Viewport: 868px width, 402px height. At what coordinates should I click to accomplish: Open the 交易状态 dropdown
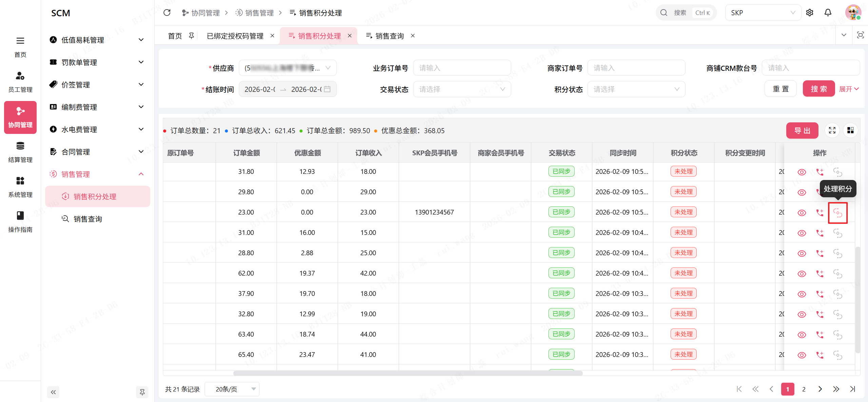pos(462,89)
